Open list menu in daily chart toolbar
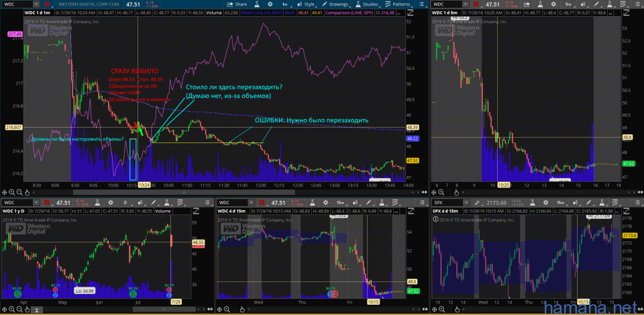 pos(207,202)
